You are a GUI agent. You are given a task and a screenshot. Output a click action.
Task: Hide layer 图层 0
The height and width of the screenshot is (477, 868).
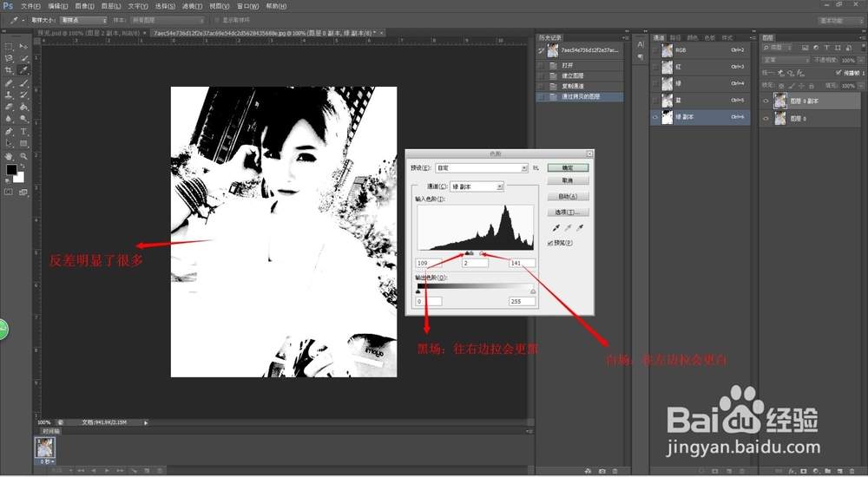[766, 119]
